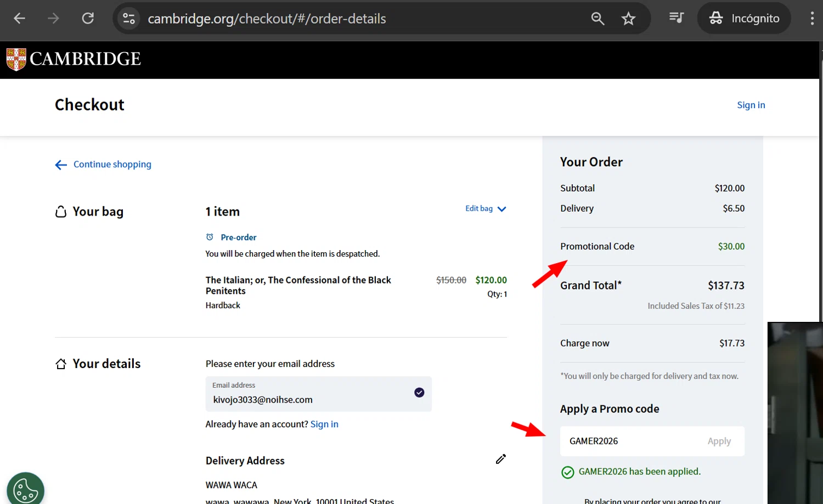Click the Delivery $6.50 amount

point(734,208)
